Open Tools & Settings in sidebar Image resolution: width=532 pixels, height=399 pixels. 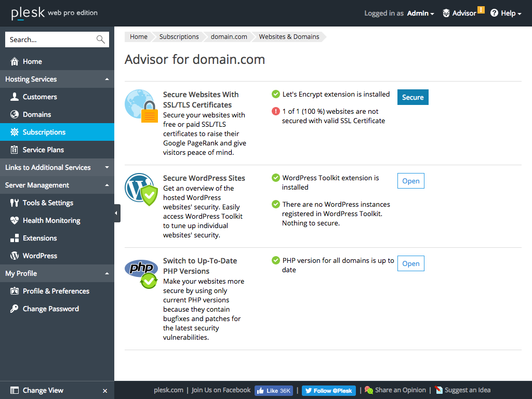pos(48,203)
